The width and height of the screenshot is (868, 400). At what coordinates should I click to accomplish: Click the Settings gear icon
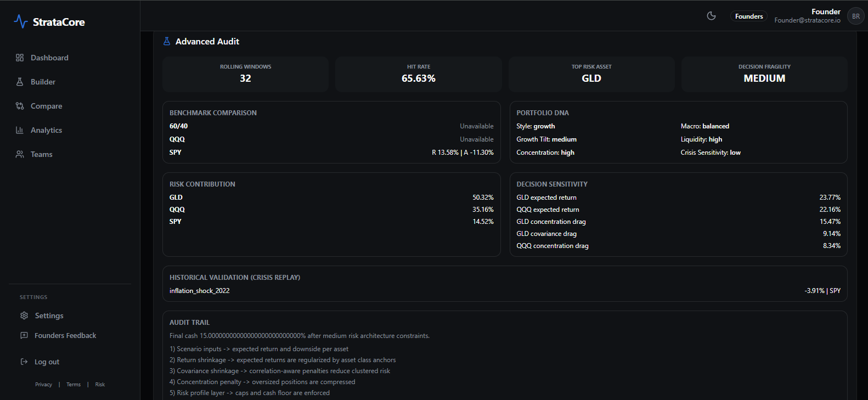pyautogui.click(x=24, y=316)
